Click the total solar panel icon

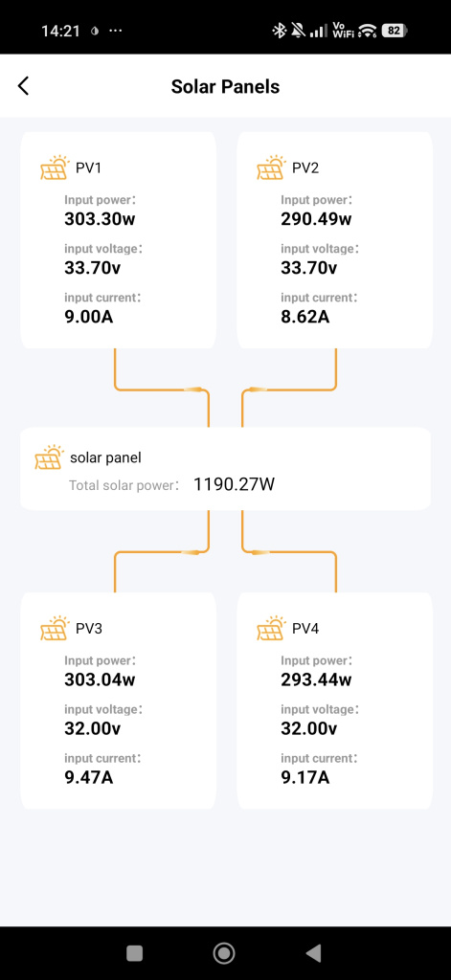click(49, 457)
